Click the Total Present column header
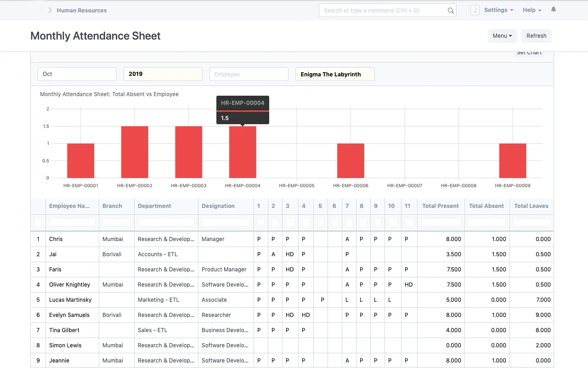This screenshot has height=368, width=588. (440, 206)
